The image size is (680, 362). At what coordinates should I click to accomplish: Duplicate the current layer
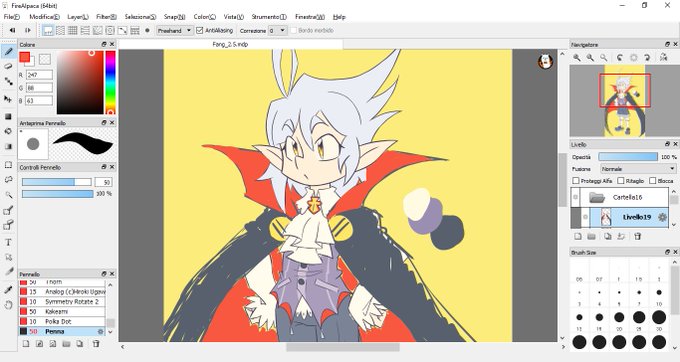point(608,236)
